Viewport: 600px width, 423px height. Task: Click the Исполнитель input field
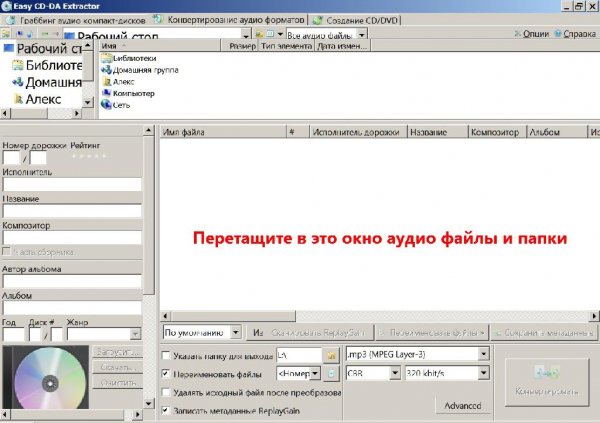click(72, 185)
